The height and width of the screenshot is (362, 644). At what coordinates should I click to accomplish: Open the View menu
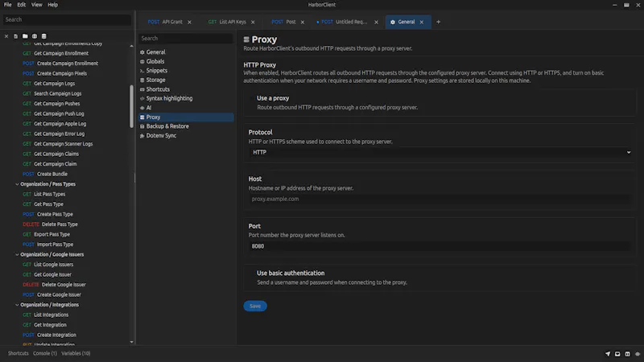[x=36, y=5]
